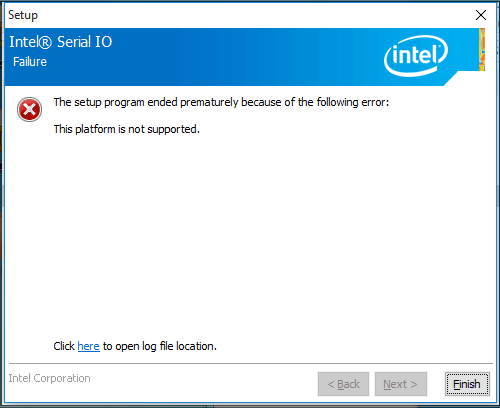Click the 'Failure' subtitle in the banner
The image size is (500, 408).
[x=30, y=62]
